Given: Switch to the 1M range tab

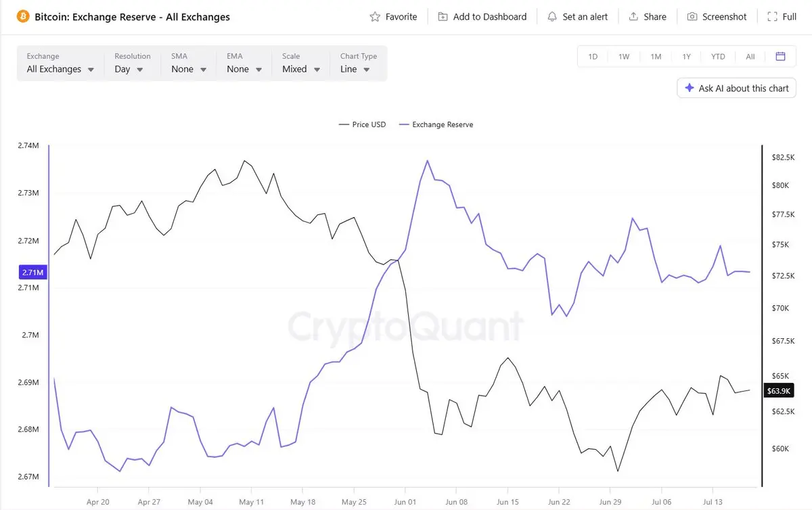Looking at the screenshot, I should click(x=656, y=57).
